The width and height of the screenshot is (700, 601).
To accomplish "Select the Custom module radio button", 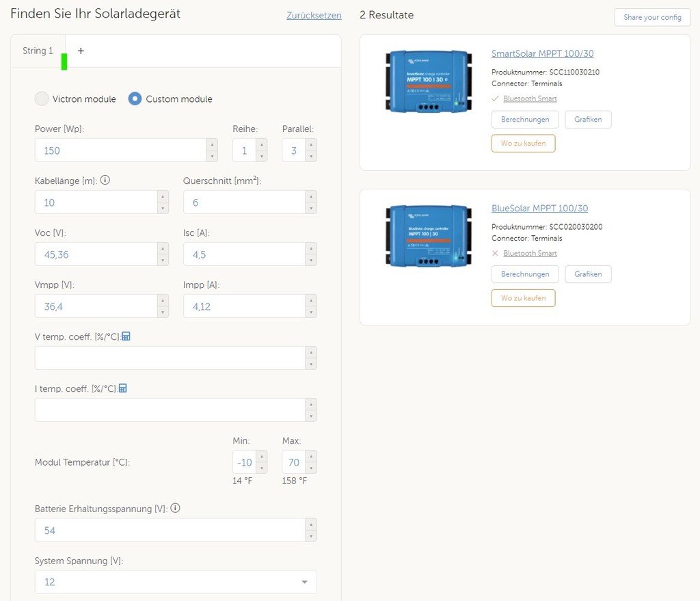I will pos(135,98).
